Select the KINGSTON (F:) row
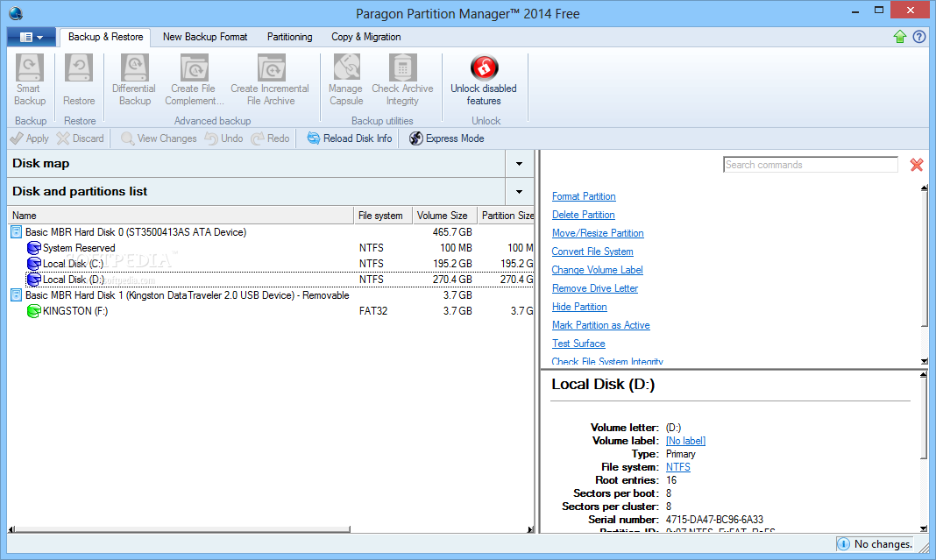936x560 pixels. [x=271, y=311]
